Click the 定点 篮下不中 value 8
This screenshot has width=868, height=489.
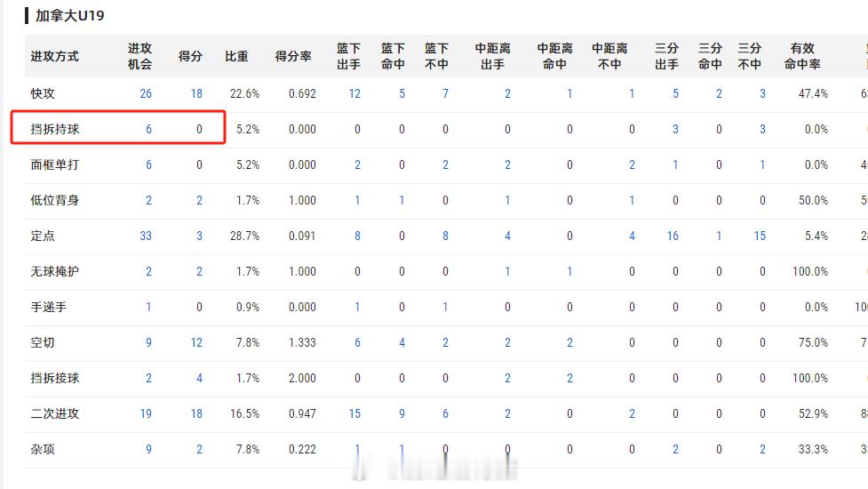[x=445, y=236]
